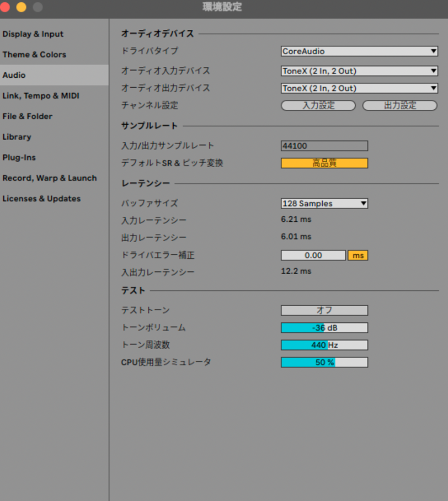Expand the 128 Samples buffer size dropdown
Viewport: 448px width, 501px height.
click(x=324, y=204)
